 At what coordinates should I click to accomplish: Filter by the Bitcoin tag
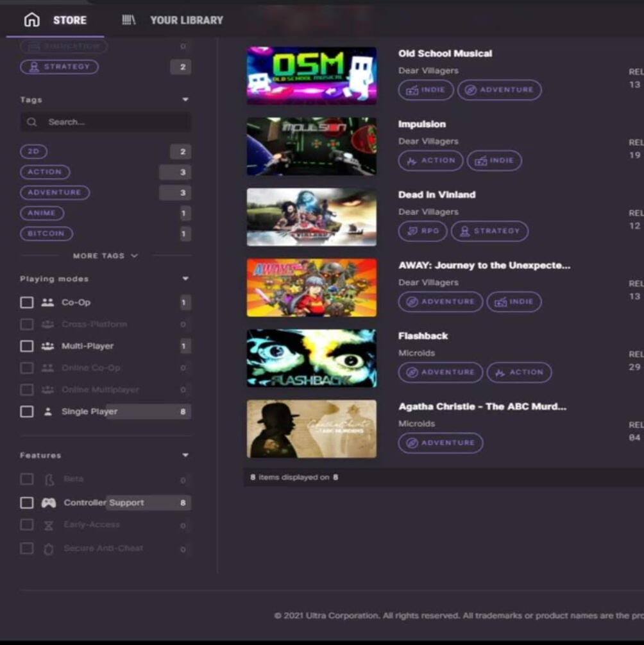46,234
